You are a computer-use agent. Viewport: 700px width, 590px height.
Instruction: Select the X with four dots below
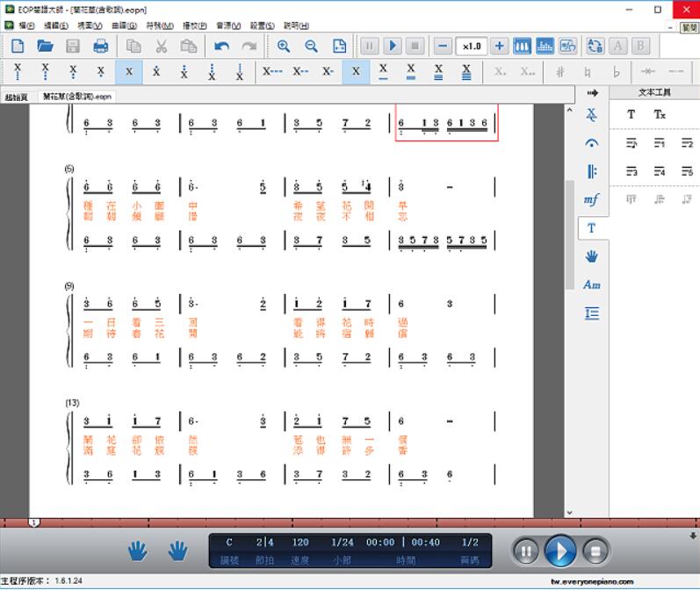click(x=18, y=72)
